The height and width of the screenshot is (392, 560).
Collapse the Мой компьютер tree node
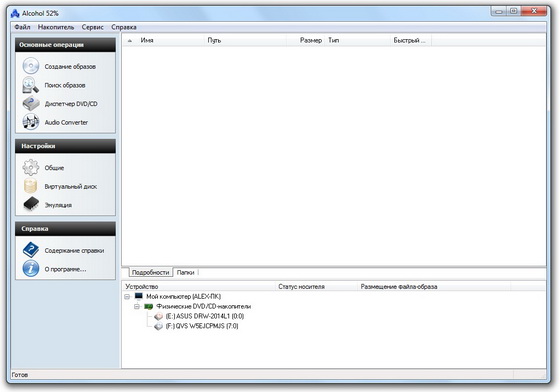click(x=127, y=297)
